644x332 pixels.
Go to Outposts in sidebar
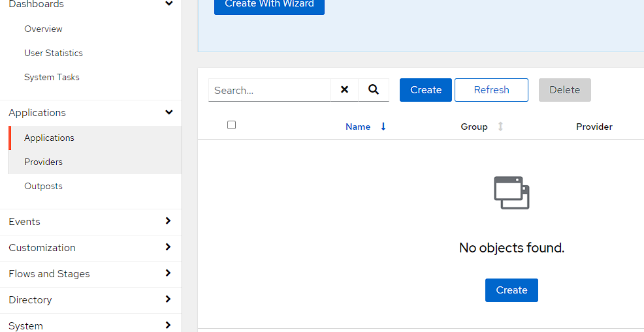click(x=43, y=186)
